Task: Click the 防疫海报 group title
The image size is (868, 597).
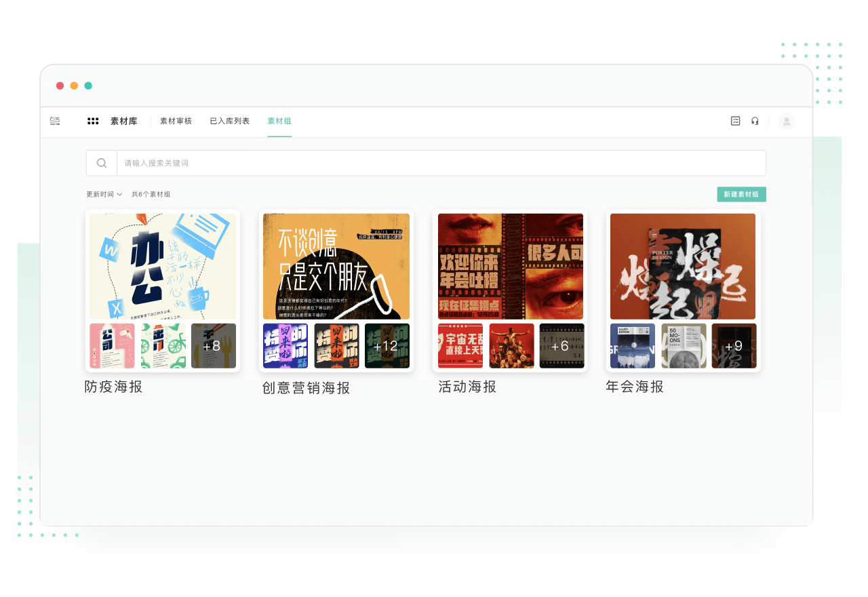Action: coord(113,387)
